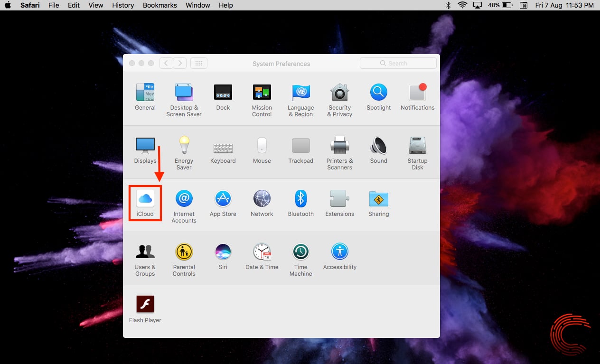Click the Bluetooth icon in the menu bar
This screenshot has height=364, width=600.
pyautogui.click(x=448, y=5)
